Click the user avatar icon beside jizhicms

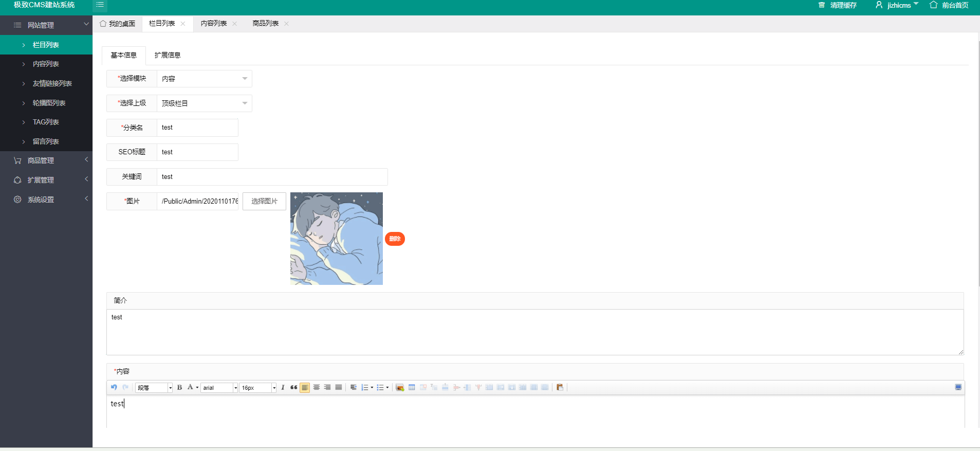[879, 5]
